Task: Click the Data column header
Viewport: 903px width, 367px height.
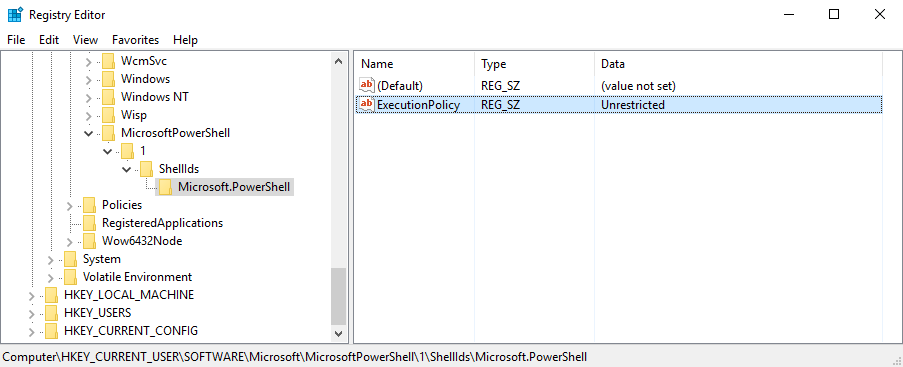Action: [738, 64]
